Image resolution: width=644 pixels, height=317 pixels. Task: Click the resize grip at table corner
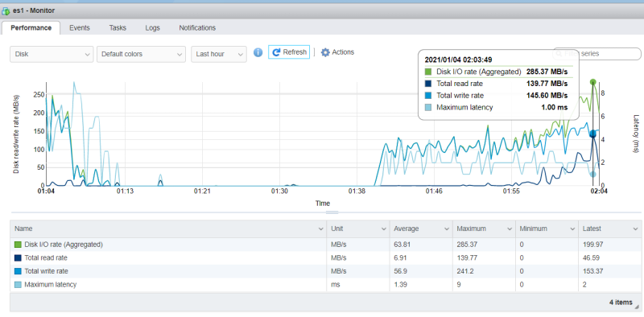[637, 307]
